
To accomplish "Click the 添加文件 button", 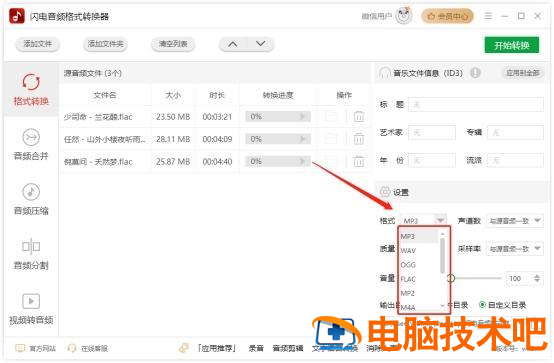I will [x=37, y=44].
